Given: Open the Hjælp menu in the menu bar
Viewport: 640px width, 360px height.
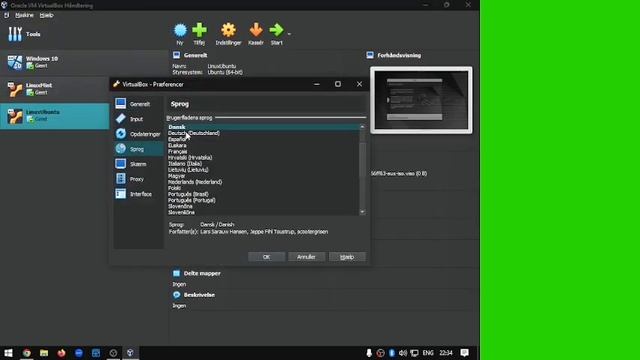Looking at the screenshot, I should pos(47,15).
